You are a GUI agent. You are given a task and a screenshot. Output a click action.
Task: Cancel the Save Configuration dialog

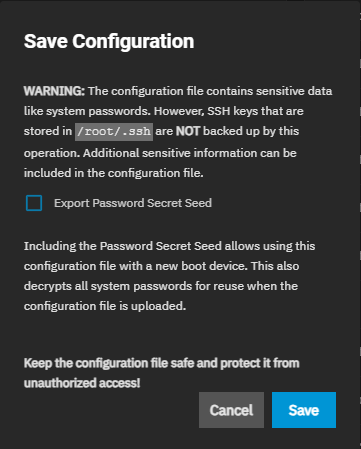pyautogui.click(x=231, y=410)
